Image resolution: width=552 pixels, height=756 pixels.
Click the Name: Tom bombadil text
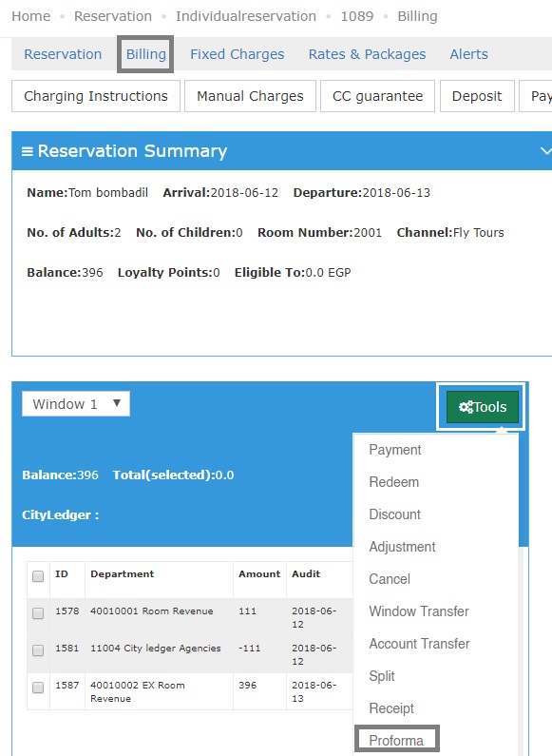87,192
